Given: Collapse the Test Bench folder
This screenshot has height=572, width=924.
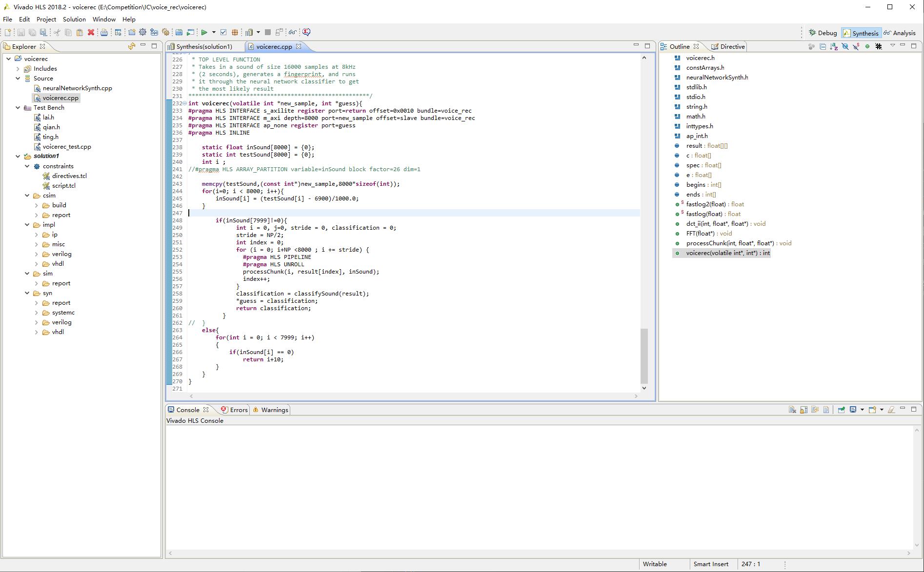Looking at the screenshot, I should pos(18,108).
